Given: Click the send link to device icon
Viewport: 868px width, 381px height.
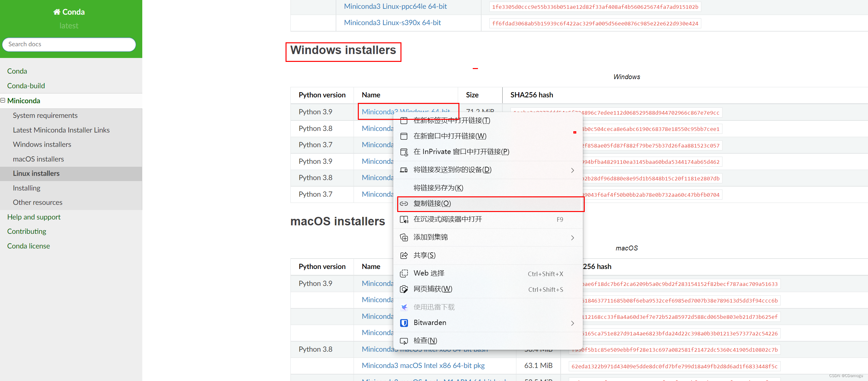Looking at the screenshot, I should [403, 169].
